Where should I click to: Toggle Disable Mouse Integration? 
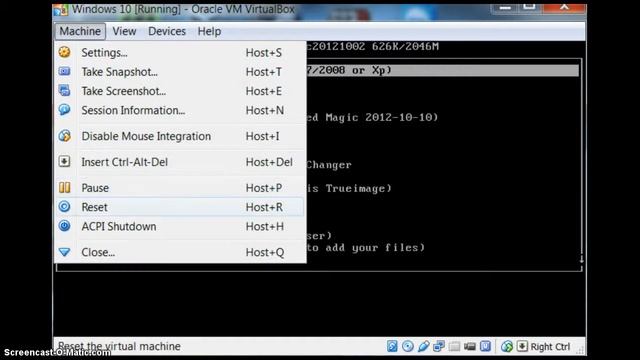180,136
